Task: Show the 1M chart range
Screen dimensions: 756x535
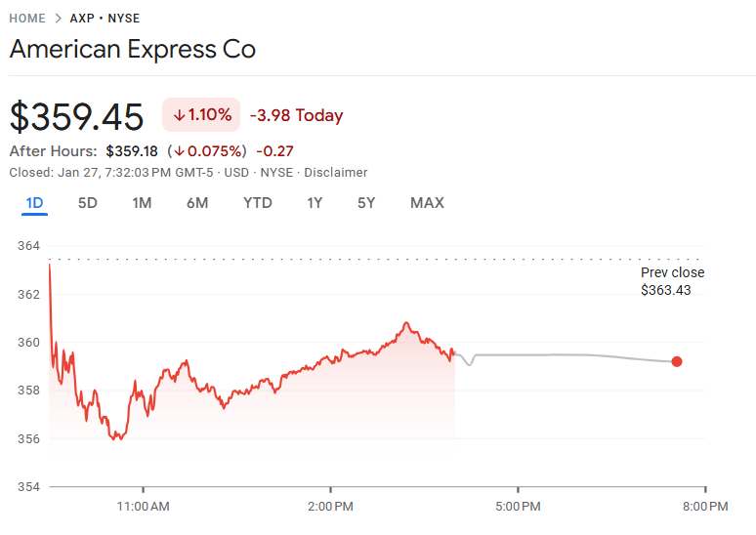Action: pyautogui.click(x=142, y=203)
